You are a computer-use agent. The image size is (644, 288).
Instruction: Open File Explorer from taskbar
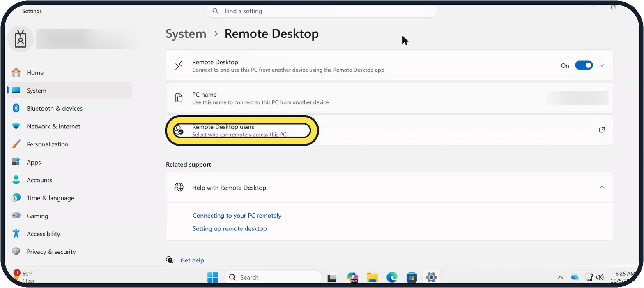pos(372,278)
